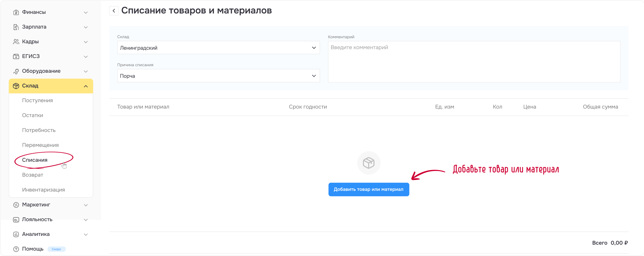Click the Всего 0,00 ₽ total

[x=610, y=243]
